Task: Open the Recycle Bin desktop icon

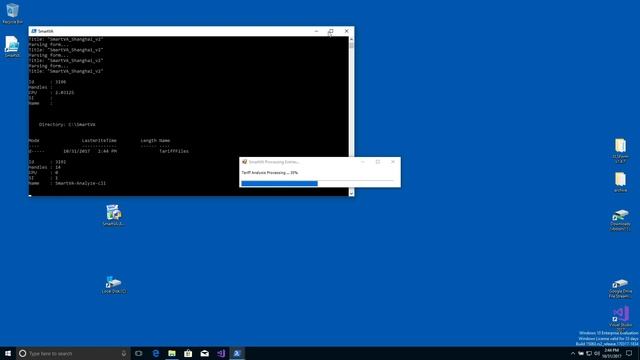Action: click(x=12, y=13)
